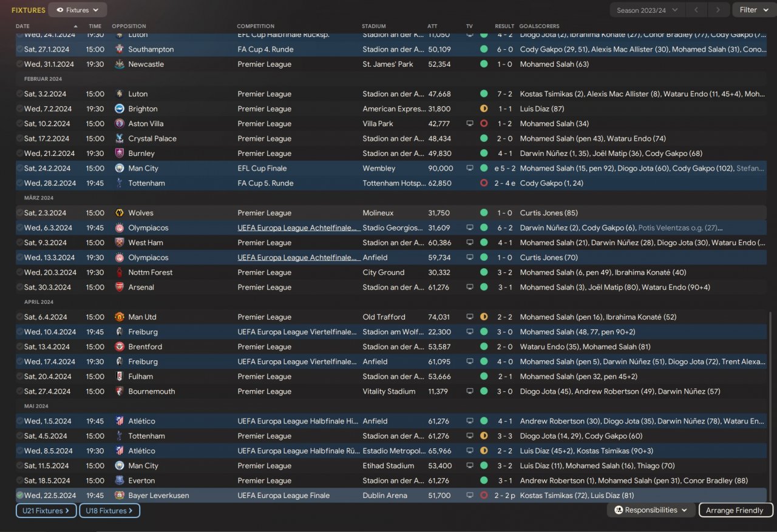The image size is (777, 532).
Task: Open Europa League Achtelfinale link on 6.3.2024
Action: tap(297, 228)
